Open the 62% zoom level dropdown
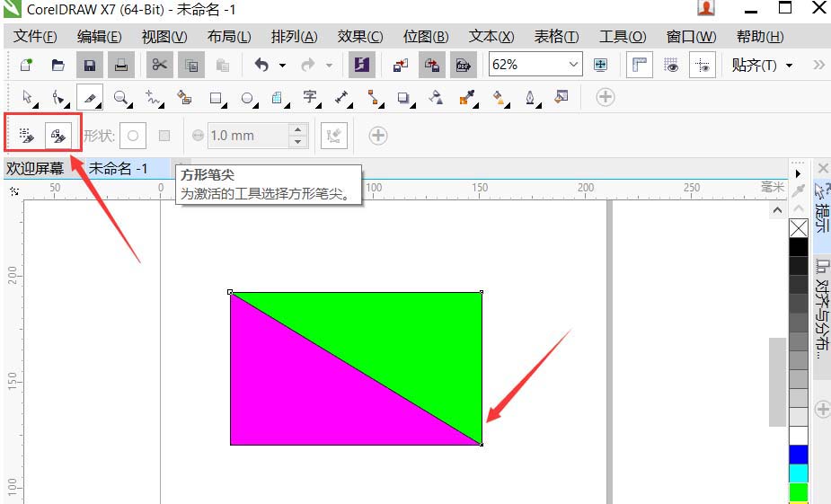This screenshot has height=504, width=831. [x=573, y=65]
